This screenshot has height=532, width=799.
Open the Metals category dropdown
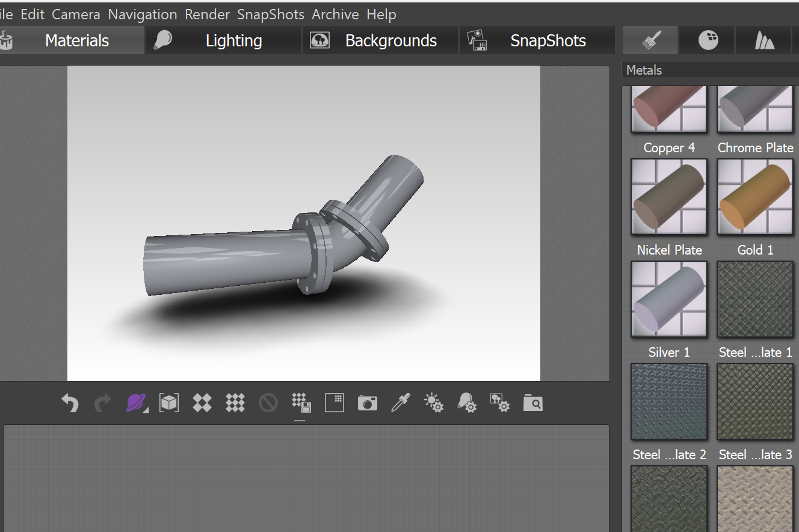710,70
